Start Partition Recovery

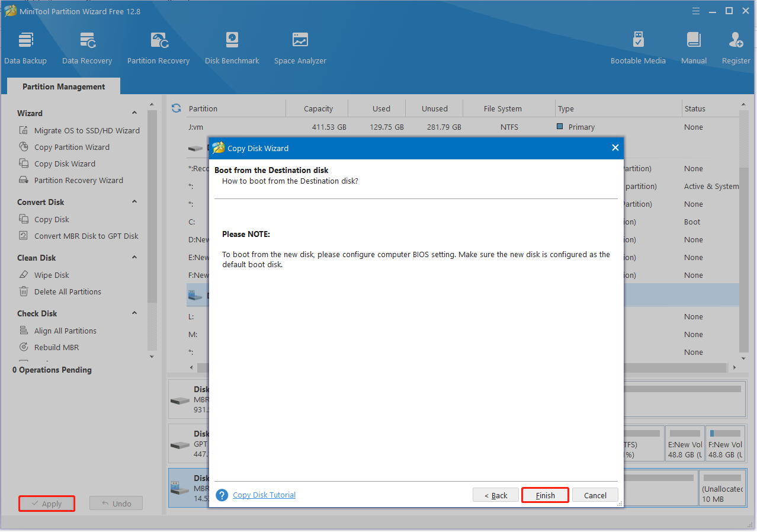(x=158, y=47)
